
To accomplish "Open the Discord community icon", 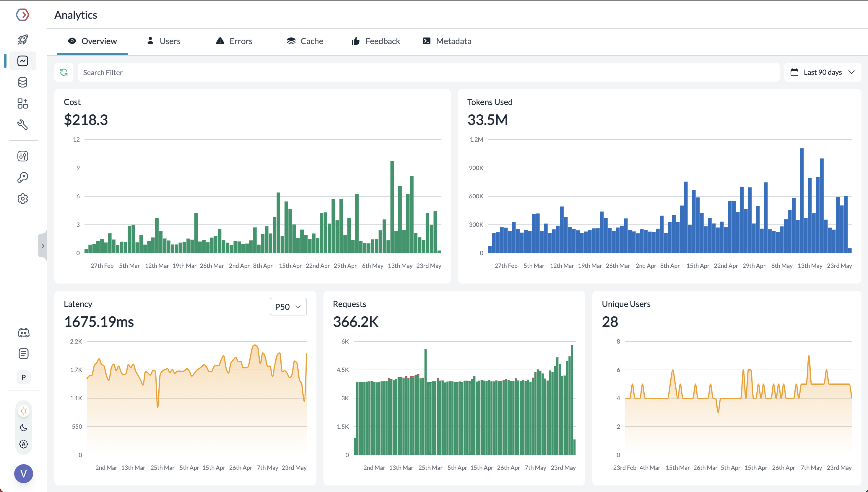I will 23,333.
